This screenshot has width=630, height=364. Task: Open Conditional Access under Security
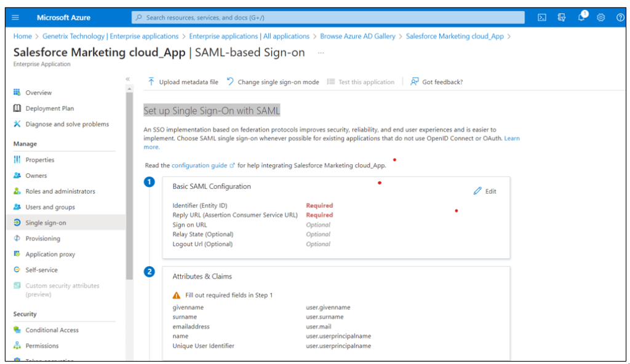click(52, 330)
